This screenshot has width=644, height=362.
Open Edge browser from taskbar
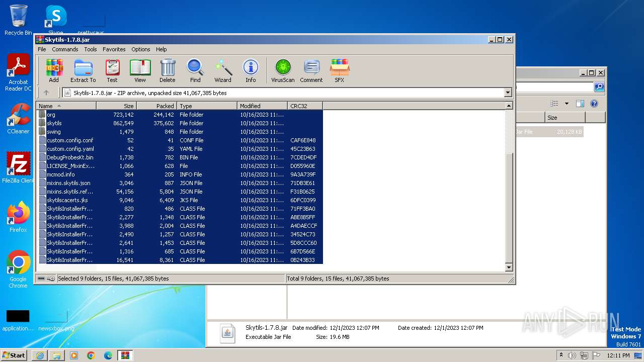(108, 355)
